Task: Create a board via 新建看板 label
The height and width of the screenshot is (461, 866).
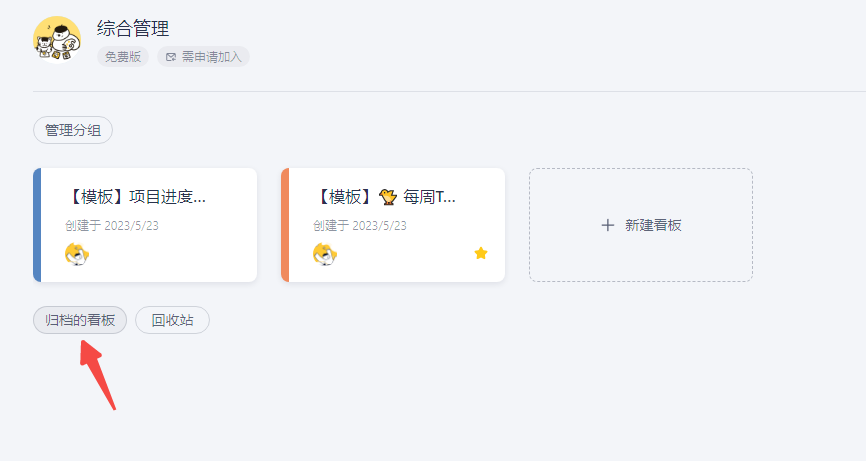Action: [653, 225]
